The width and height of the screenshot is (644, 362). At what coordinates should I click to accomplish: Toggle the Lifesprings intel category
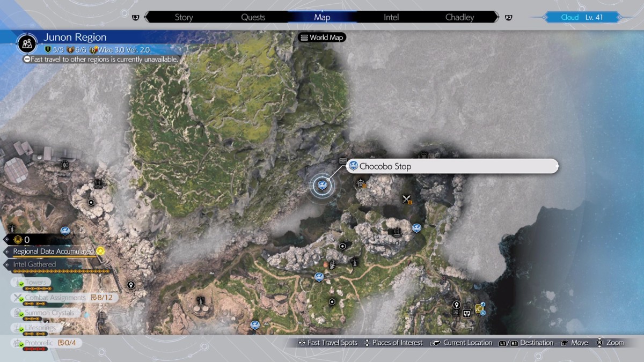[x=36, y=328]
